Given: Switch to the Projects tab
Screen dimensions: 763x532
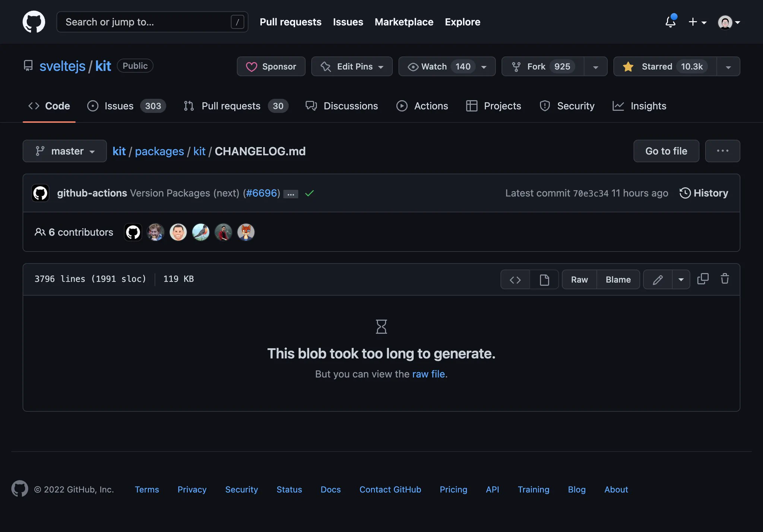Looking at the screenshot, I should (494, 106).
